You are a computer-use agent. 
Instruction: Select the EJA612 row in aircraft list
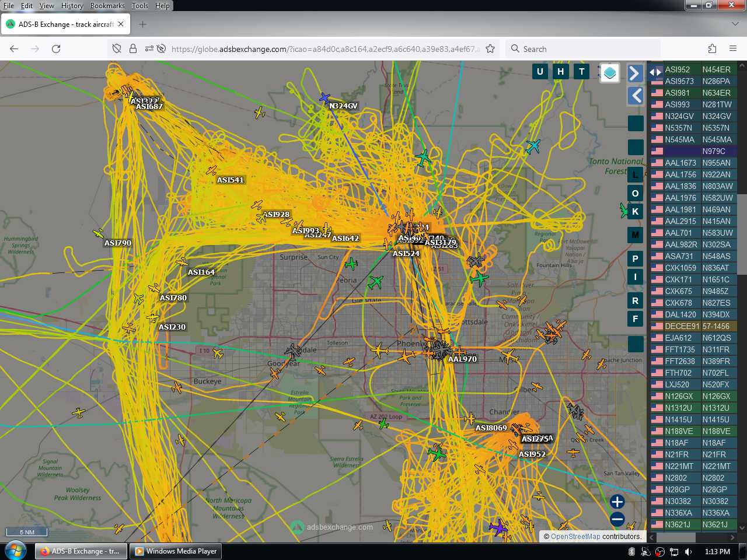[x=693, y=338]
